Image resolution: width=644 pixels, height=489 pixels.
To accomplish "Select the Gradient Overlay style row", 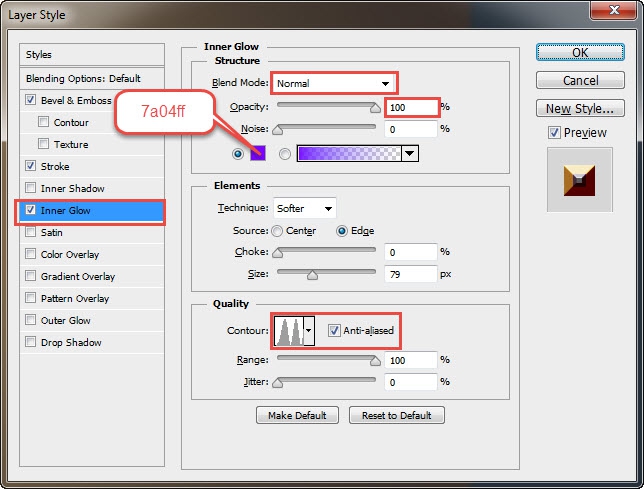I will tap(92, 276).
